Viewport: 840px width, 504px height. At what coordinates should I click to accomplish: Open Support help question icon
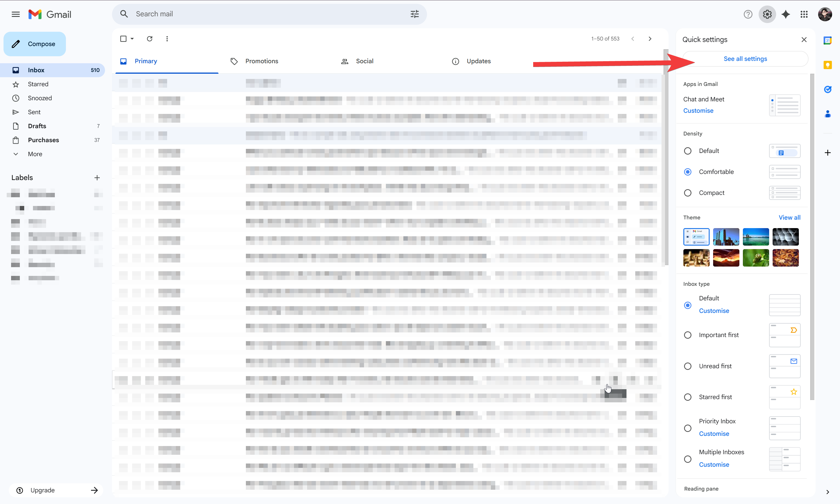coord(748,14)
